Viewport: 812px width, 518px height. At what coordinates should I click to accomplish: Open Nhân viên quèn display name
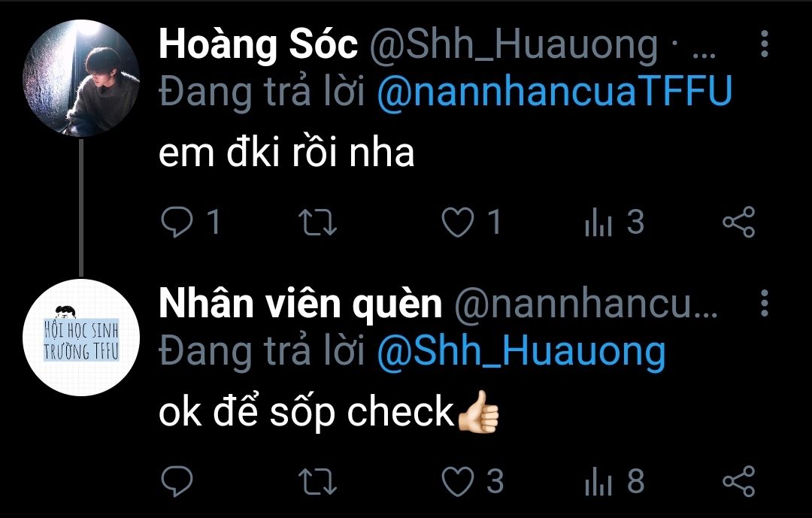click(x=300, y=304)
